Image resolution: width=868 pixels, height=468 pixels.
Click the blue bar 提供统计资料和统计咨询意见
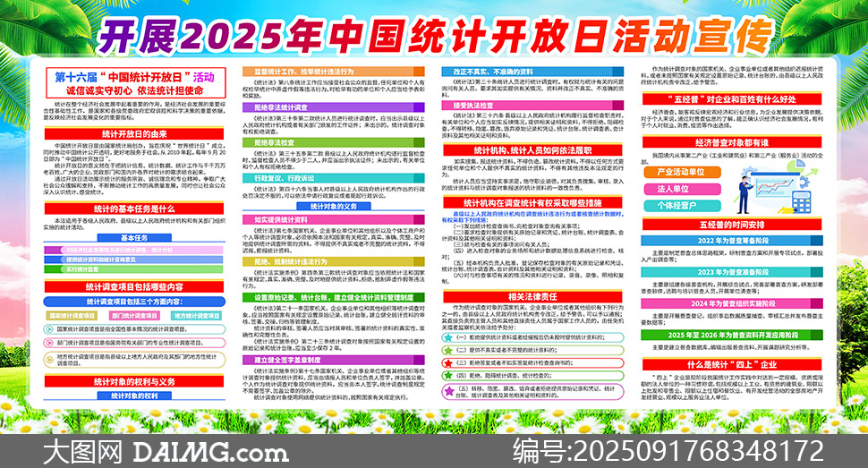pyautogui.click(x=134, y=260)
